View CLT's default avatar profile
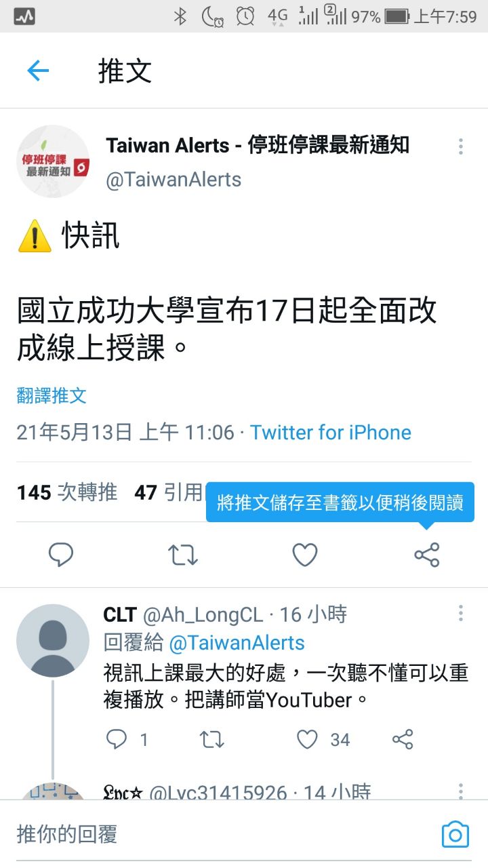This screenshot has width=488, height=868. click(53, 640)
